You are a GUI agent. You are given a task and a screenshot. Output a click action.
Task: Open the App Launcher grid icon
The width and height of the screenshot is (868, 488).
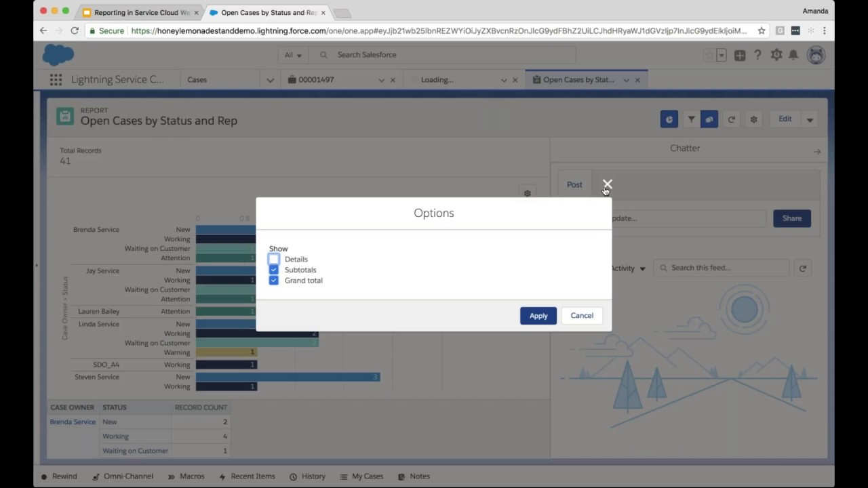pyautogui.click(x=56, y=80)
